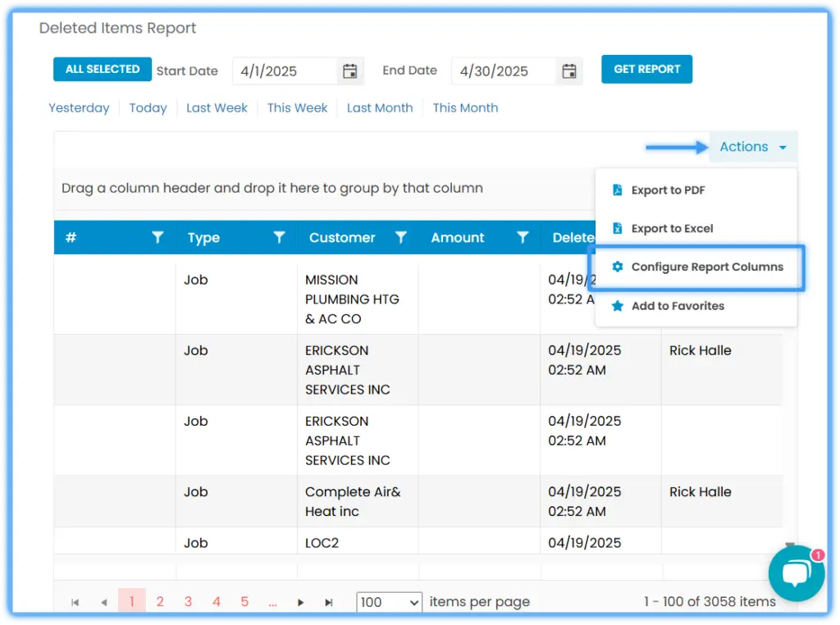This screenshot has height=625, width=840.
Task: Go to page 5 in pagination
Action: 244,601
